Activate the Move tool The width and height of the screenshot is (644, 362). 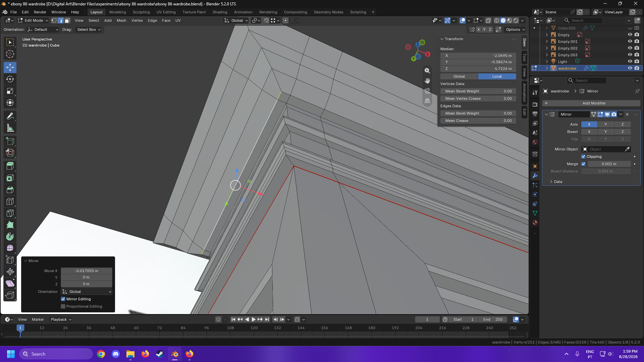(x=10, y=67)
